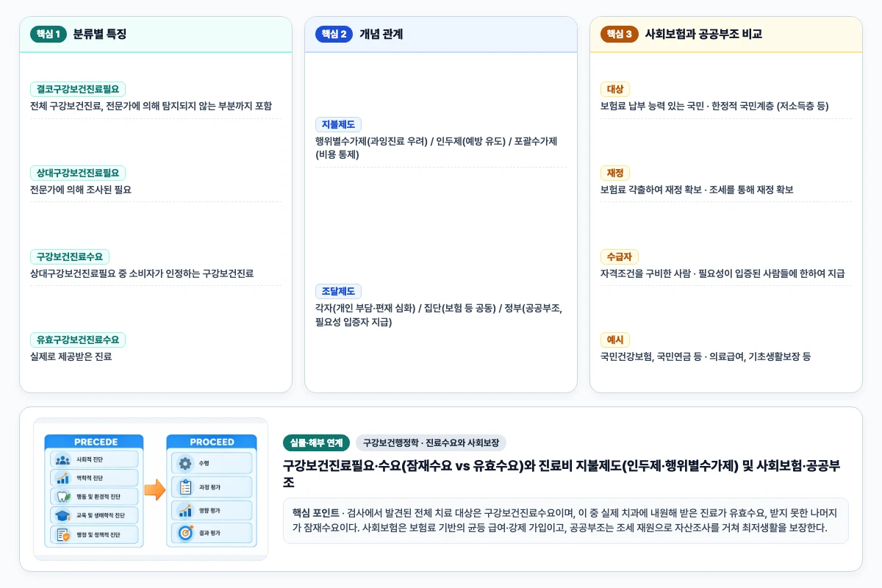Click text starting 각자(개인 부담·편재 심화)
This screenshot has width=882, height=588.
click(439, 315)
